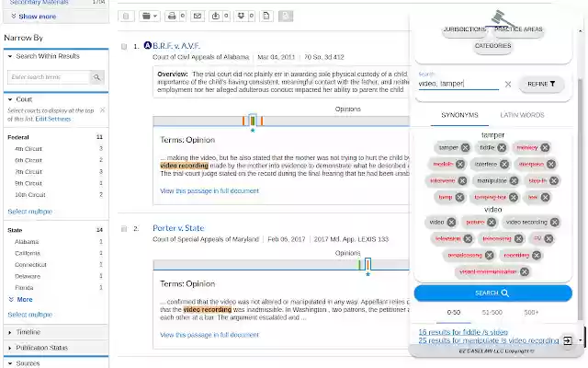Clear the extension search field with X
Screen dimensions: 588x368
coord(508,84)
